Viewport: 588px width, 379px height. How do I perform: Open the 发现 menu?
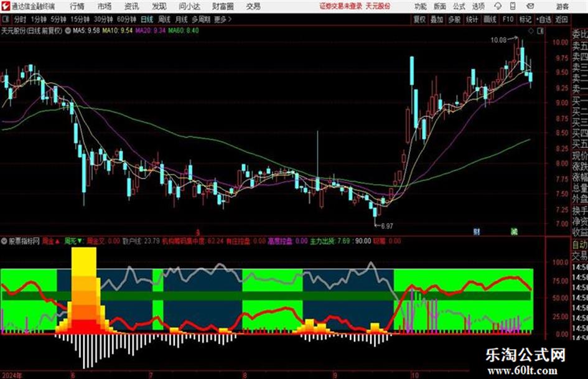point(159,6)
